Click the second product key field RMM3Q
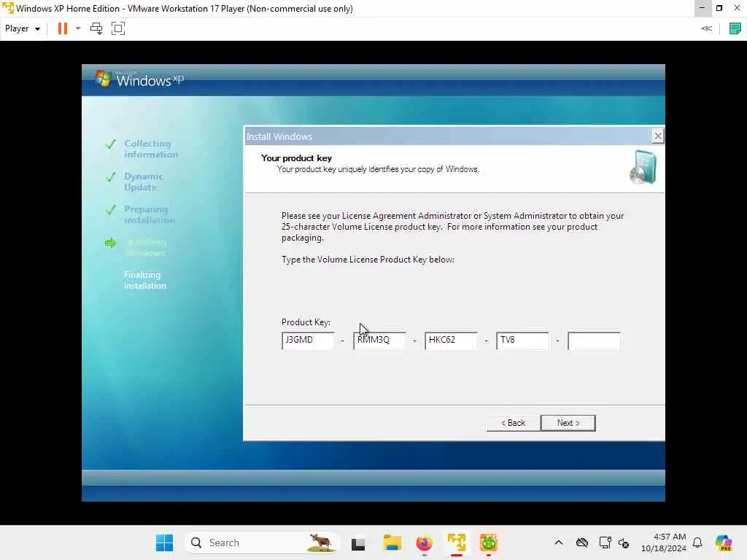Image resolution: width=747 pixels, height=560 pixels. (x=379, y=341)
